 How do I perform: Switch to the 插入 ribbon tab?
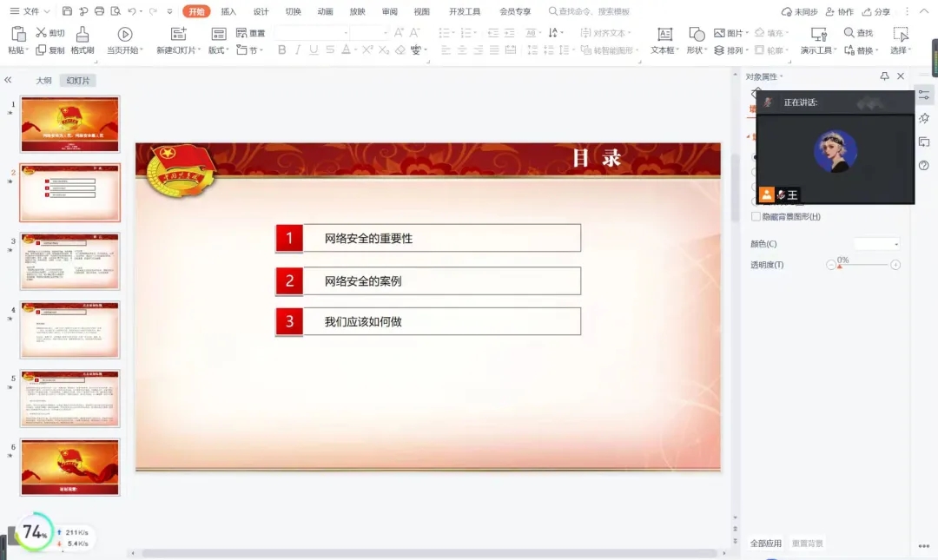(228, 11)
